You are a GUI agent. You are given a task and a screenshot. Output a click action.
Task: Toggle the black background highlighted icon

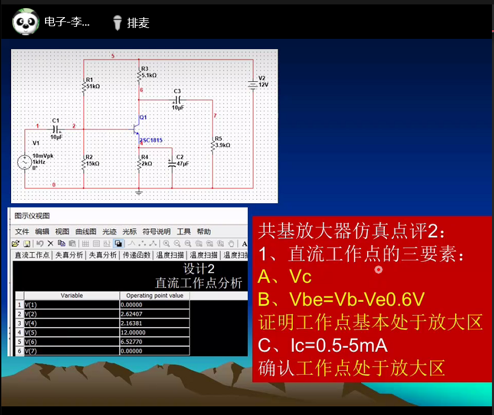coord(118,244)
